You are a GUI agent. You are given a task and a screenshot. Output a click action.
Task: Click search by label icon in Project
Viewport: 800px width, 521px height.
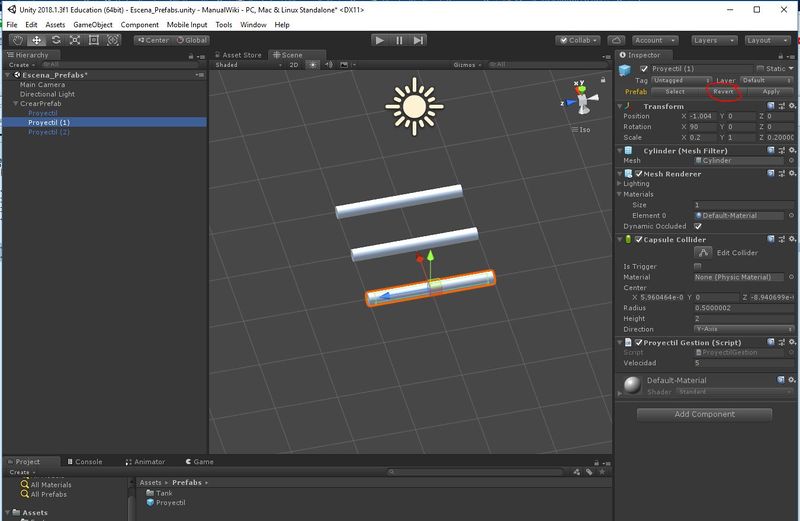tap(589, 472)
